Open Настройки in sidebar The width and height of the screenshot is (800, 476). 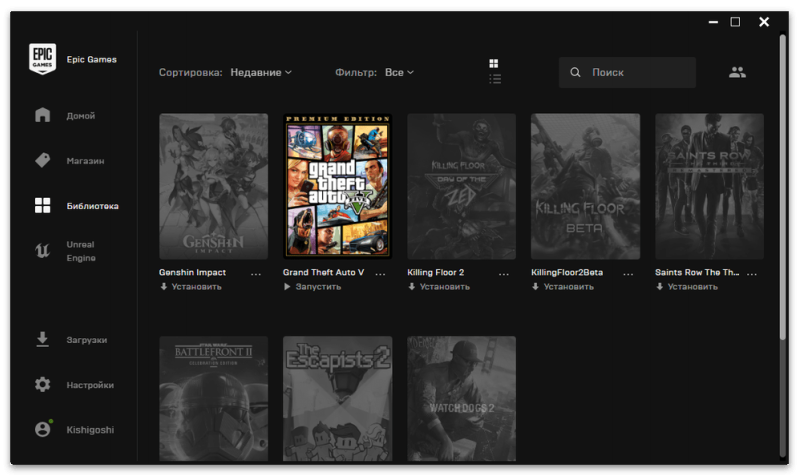[x=90, y=385]
